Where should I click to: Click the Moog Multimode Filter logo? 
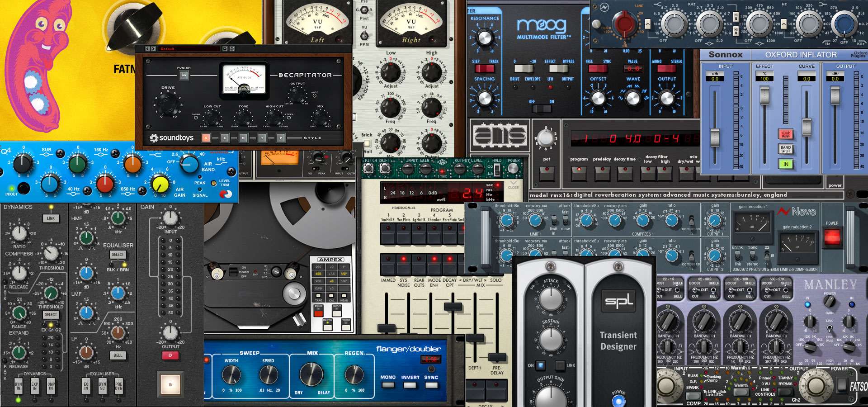[x=543, y=29]
